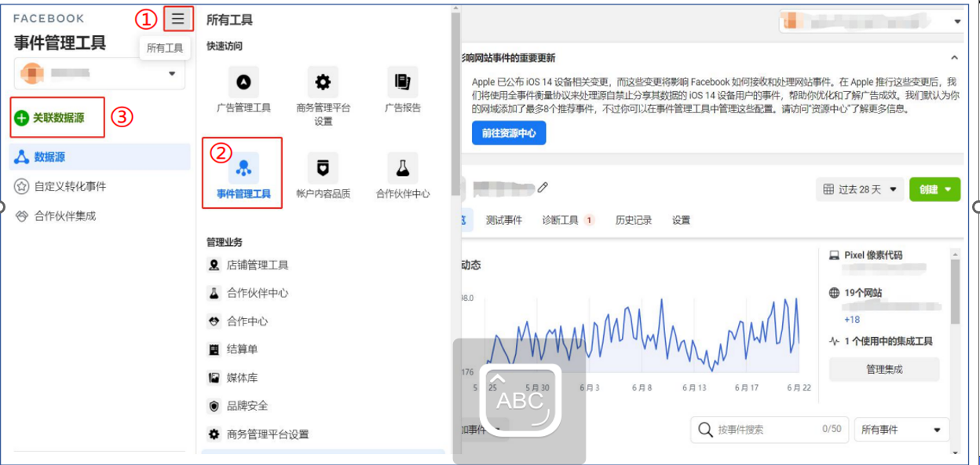Screen dimensions: 980x465
Task: Open 帐户内容品质 shield shortcut icon
Action: pyautogui.click(x=323, y=167)
